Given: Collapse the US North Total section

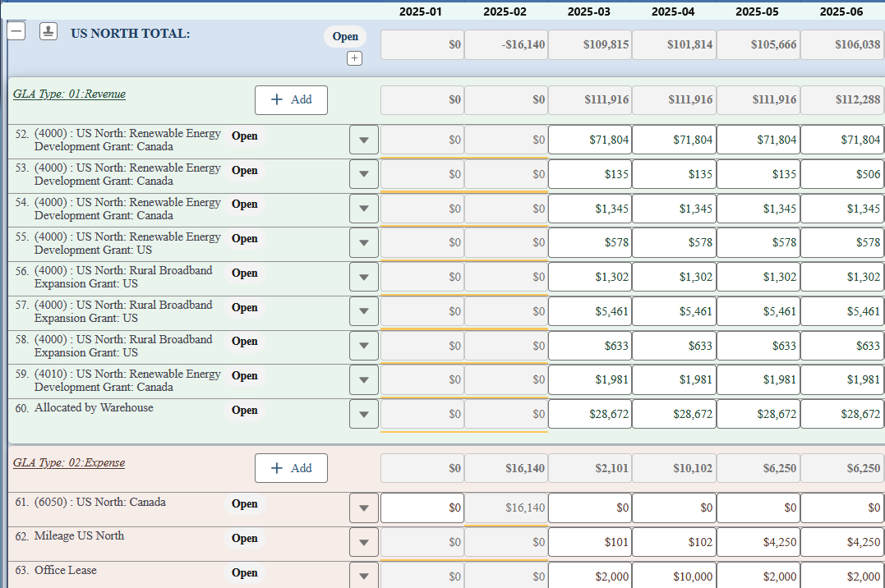Looking at the screenshot, I should pyautogui.click(x=16, y=31).
